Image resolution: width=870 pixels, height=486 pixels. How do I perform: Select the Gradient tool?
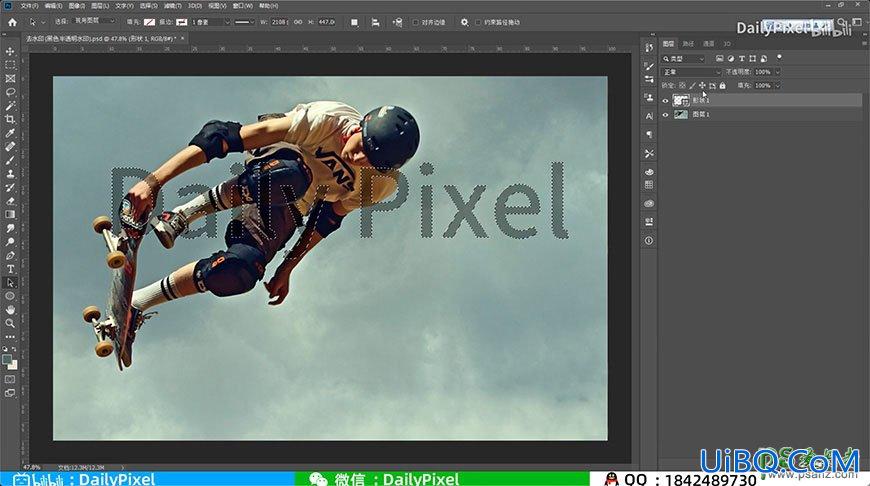pos(10,215)
